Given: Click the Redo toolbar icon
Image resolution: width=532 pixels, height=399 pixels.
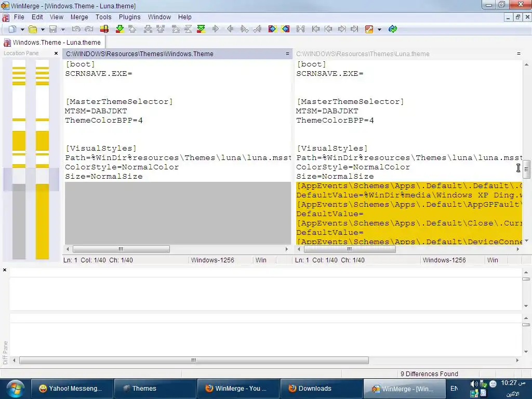Looking at the screenshot, I should coord(89,29).
